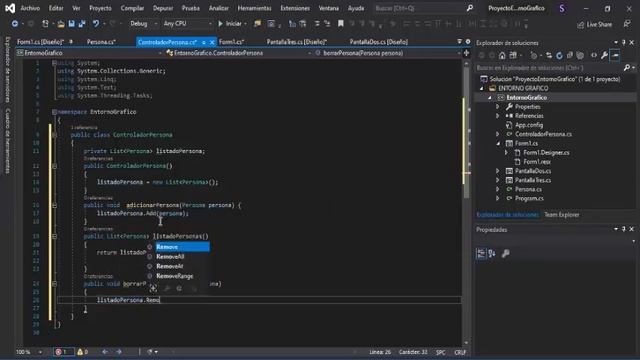Click the property pages wrench in Properties panel
Image resolution: width=640 pixels, height=360 pixels.
[505, 253]
